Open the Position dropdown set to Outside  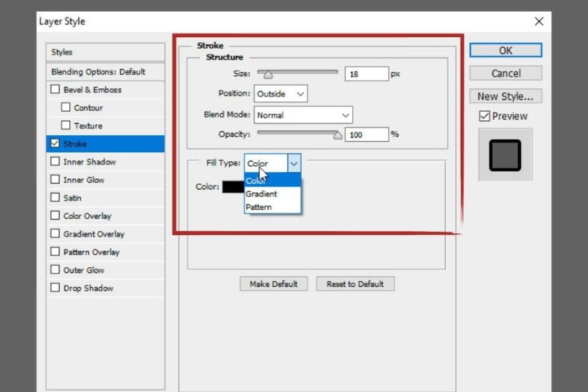point(281,94)
